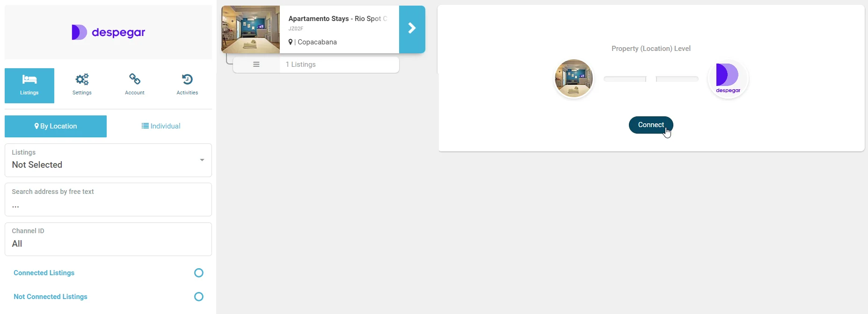Click the Channel ID field
This screenshot has height=314, width=868.
click(x=108, y=239)
